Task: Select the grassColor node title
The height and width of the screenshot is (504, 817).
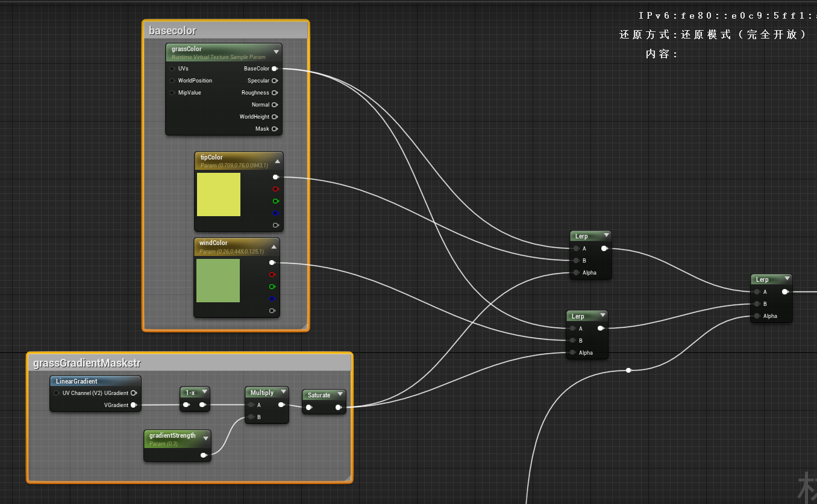Action: pyautogui.click(x=187, y=49)
